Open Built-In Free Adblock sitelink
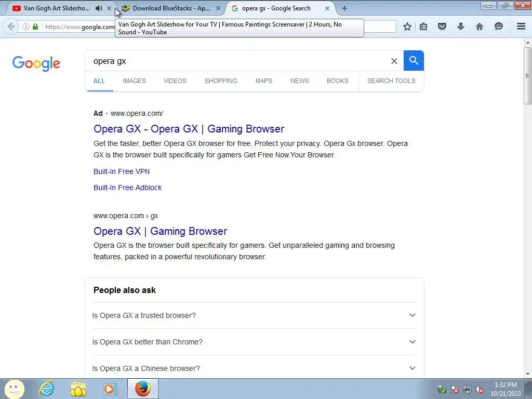 [x=128, y=188]
